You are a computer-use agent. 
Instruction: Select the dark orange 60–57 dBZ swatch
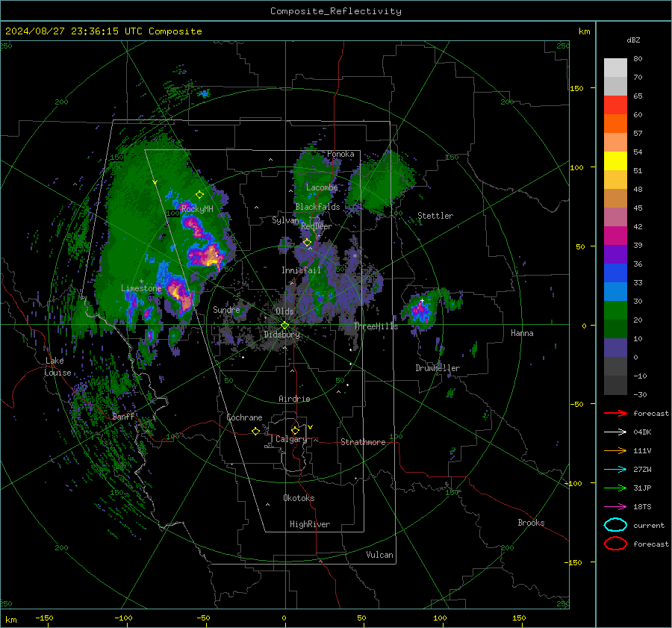tap(615, 123)
